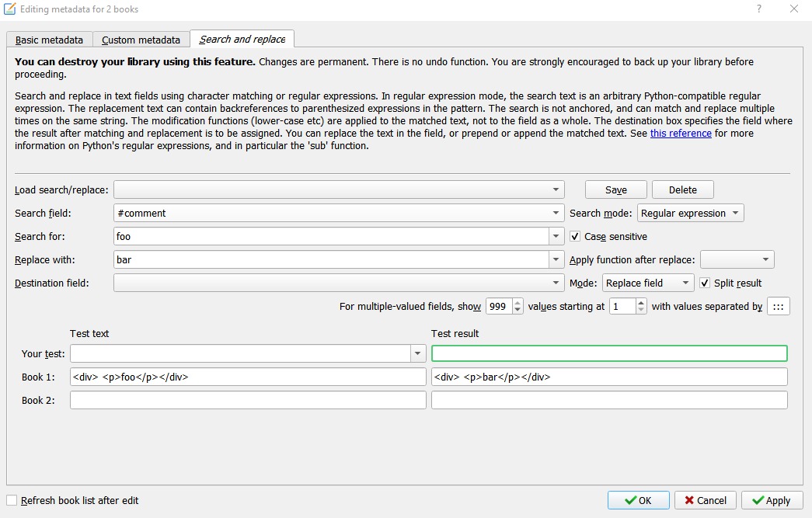Close the Editing metadata dialog
The height and width of the screenshot is (518, 812).
[x=793, y=9]
